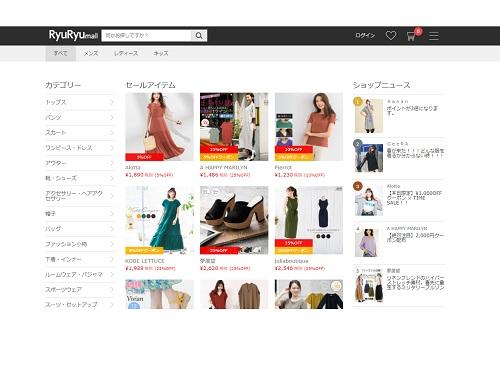The height and width of the screenshot is (373, 500).
Task: Switch to the レディース tab
Action: coord(126,53)
